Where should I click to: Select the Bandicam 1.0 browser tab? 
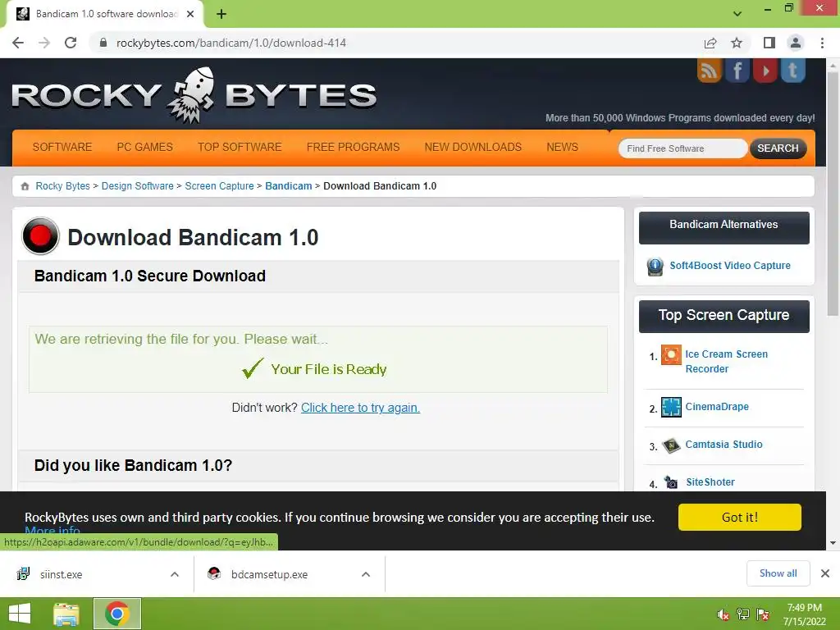pyautogui.click(x=104, y=14)
